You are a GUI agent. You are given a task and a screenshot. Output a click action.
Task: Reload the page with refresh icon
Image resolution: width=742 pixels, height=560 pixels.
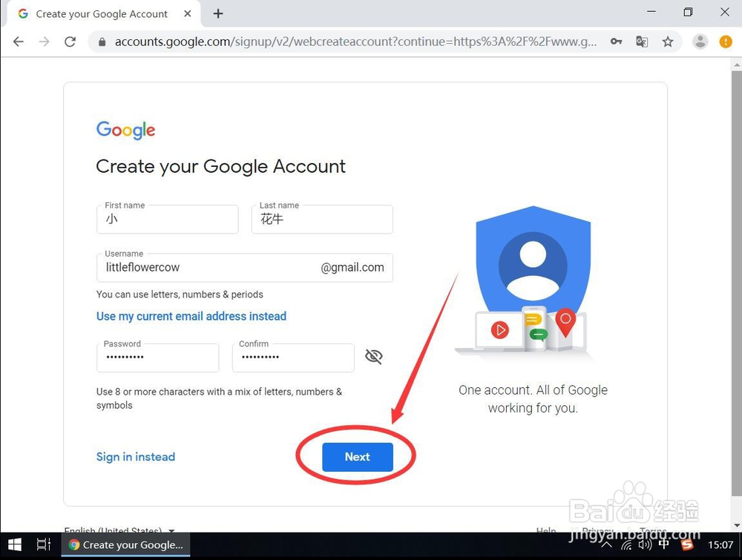click(x=70, y=42)
